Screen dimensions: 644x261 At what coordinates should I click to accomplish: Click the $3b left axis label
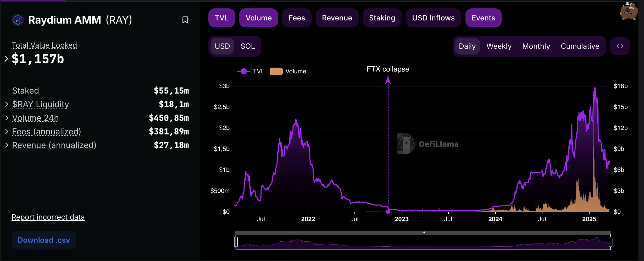click(x=224, y=86)
